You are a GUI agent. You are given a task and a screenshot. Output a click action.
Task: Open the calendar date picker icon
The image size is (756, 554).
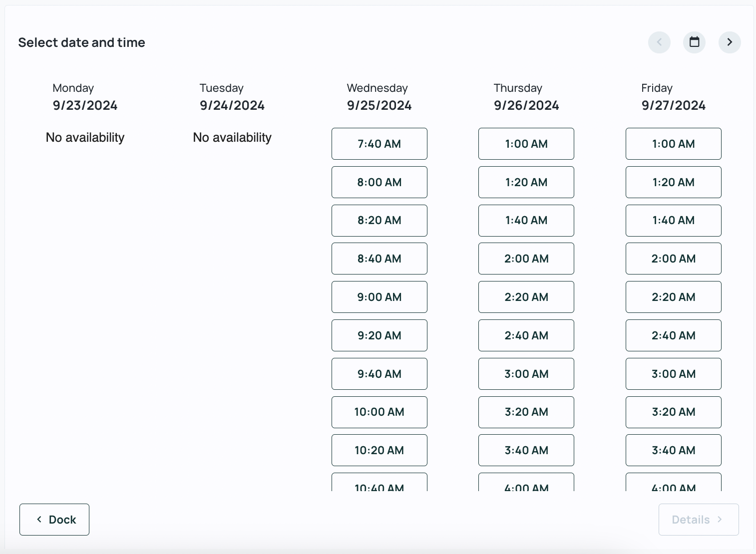(x=694, y=42)
